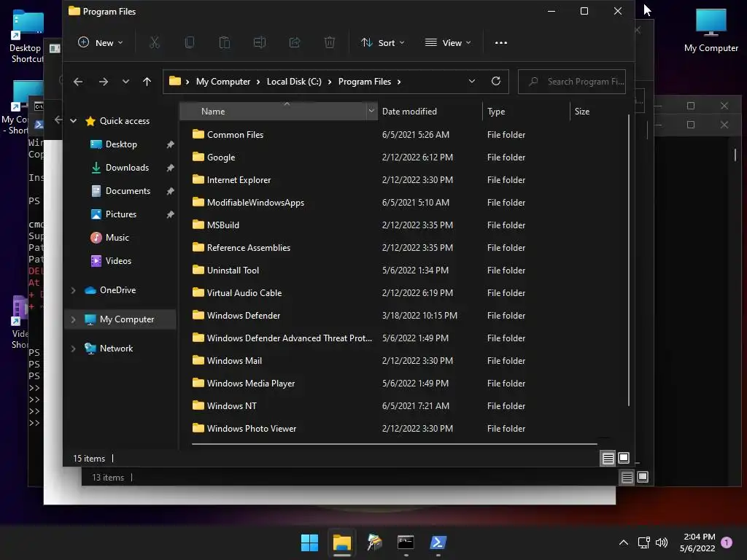Refresh the Program Files folder
The width and height of the screenshot is (747, 560).
click(496, 82)
